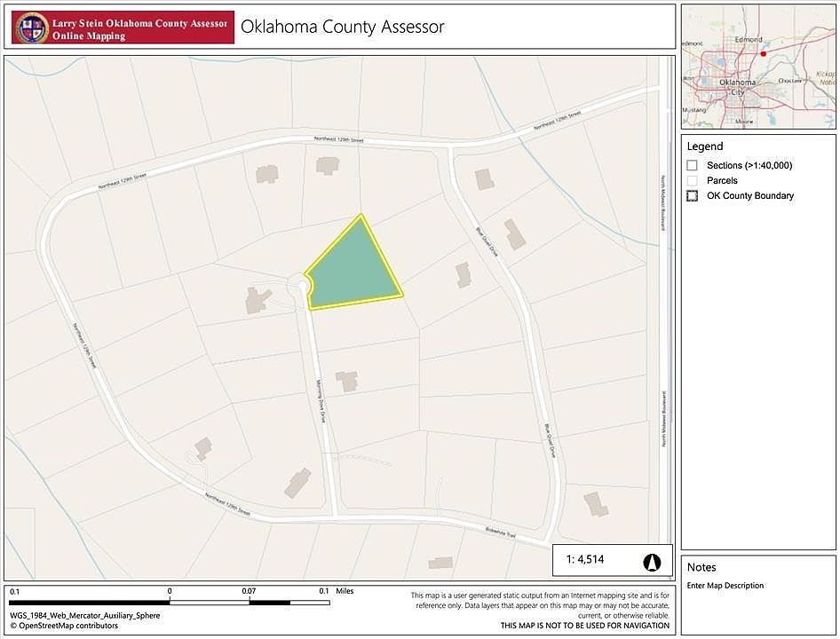Click the Sections (>1:40,000) label
Image resolution: width=840 pixels, height=639 pixels.
pyautogui.click(x=749, y=165)
